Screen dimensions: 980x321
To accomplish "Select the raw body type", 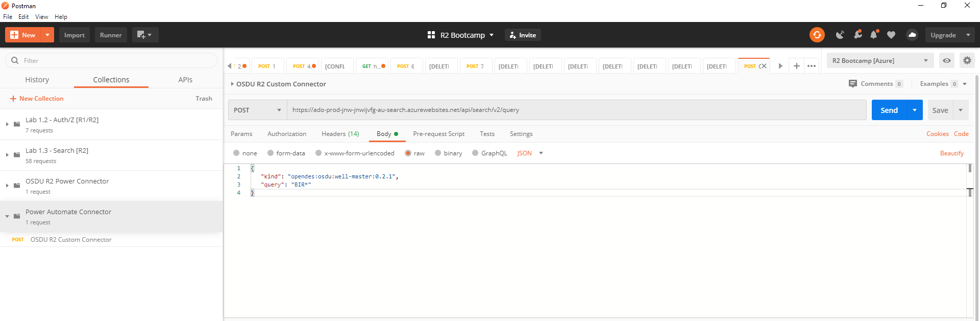I will [408, 153].
